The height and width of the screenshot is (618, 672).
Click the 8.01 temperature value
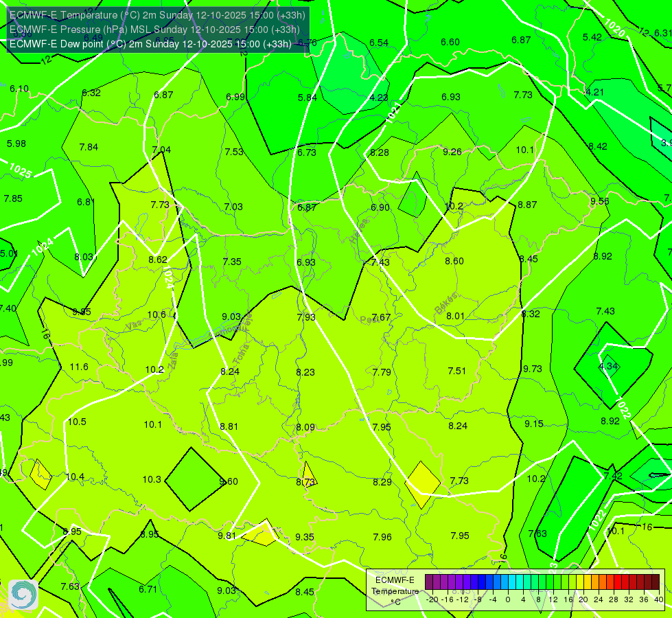point(455,316)
